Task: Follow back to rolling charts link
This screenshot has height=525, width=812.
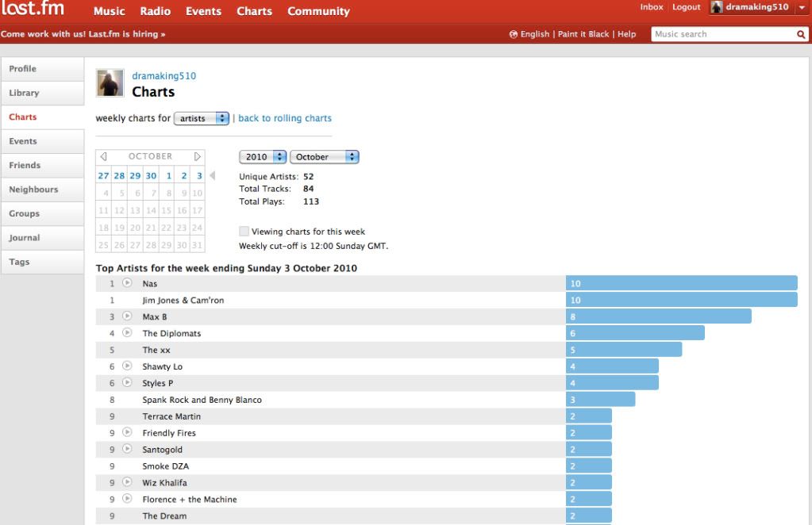Action: 285,118
